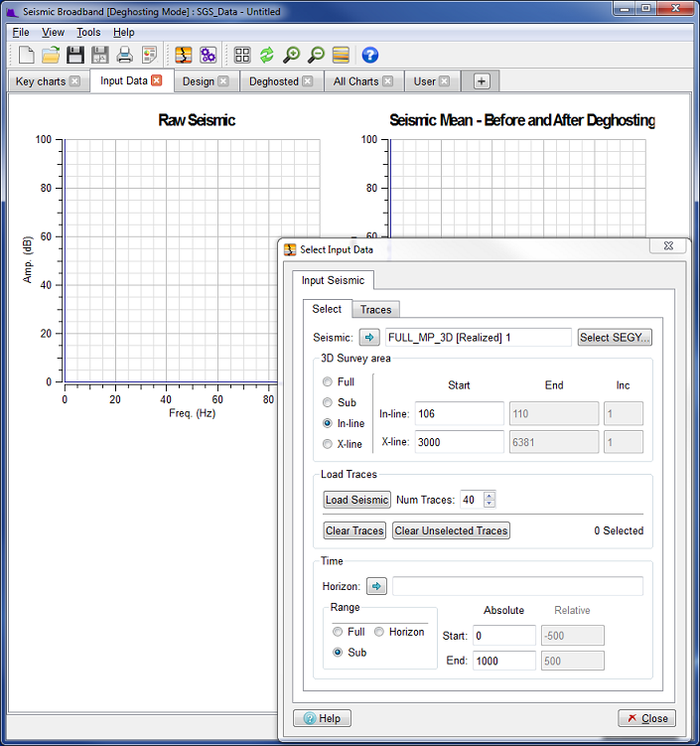Viewport: 700px width, 746px height.
Task: Click the X-line Start field showing 3000
Action: pos(460,442)
